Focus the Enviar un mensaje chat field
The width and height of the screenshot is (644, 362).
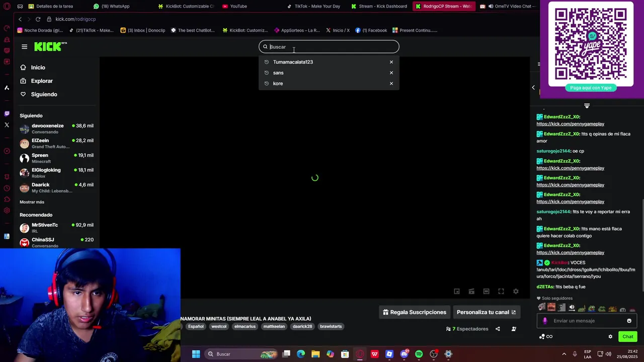588,321
